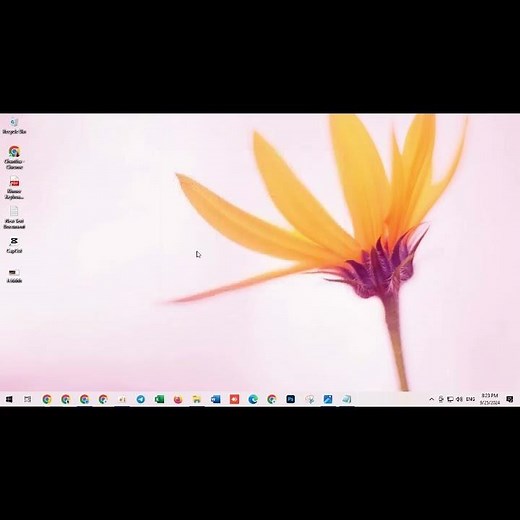Screen dimensions: 520x520
Task: Select the New Text Document desktop icon
Action: point(14,217)
